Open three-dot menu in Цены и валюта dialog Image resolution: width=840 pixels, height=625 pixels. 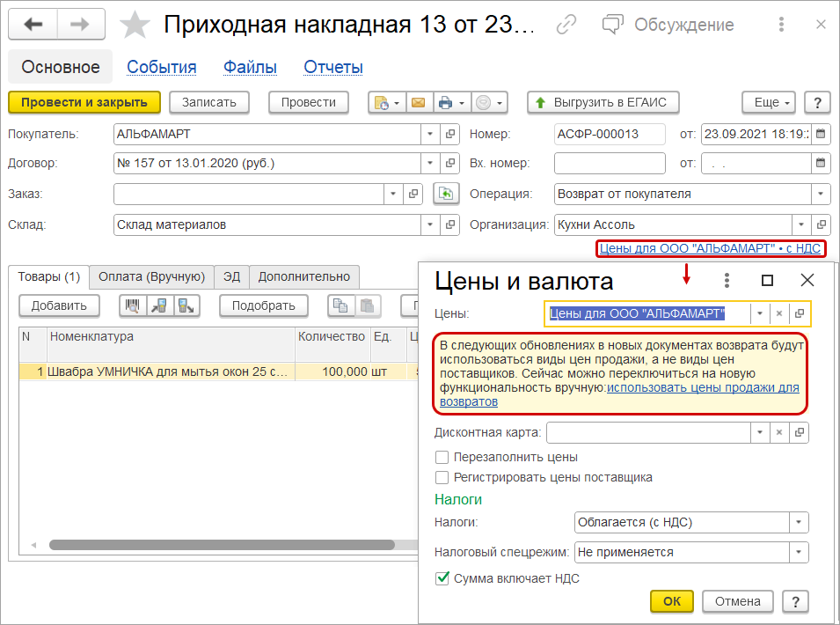pos(727,280)
